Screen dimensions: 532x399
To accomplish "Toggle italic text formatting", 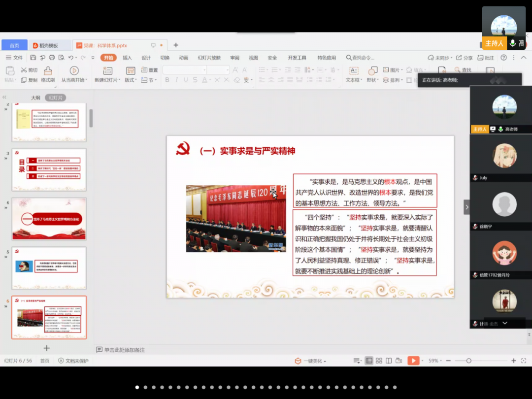I will 176,80.
